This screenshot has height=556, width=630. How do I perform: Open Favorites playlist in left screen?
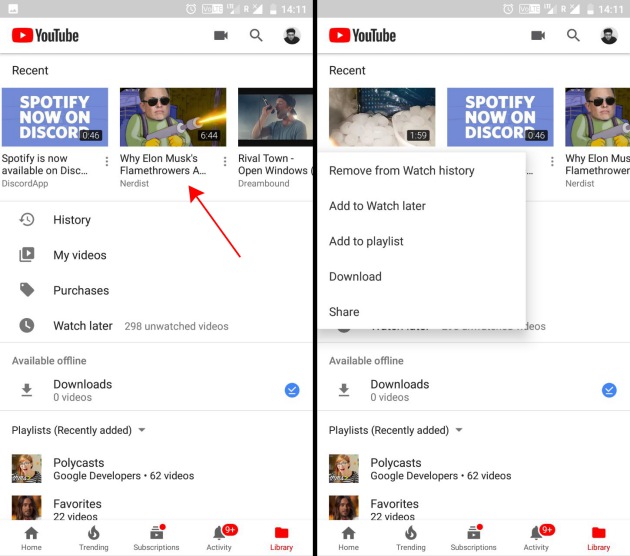click(156, 509)
